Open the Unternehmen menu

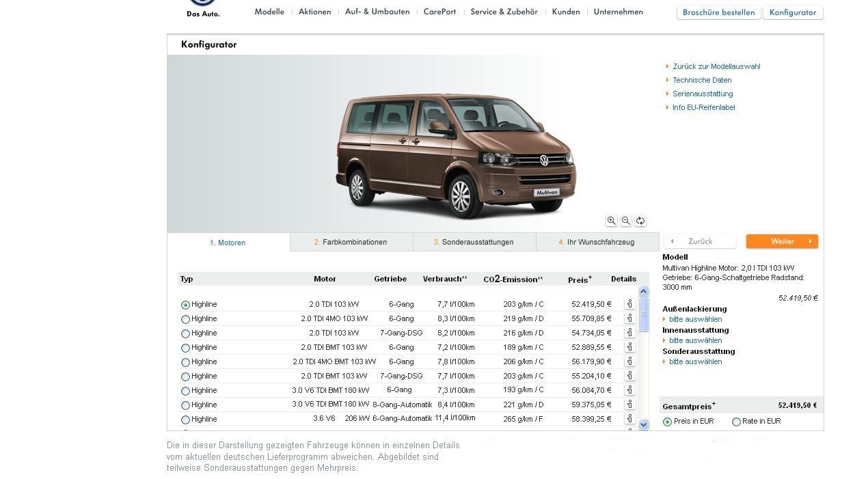(618, 12)
